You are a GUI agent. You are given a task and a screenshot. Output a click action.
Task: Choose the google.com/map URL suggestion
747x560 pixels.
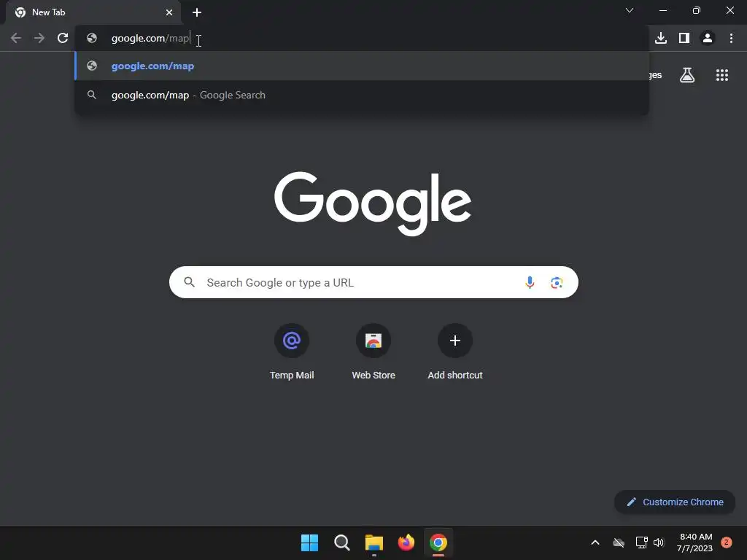pyautogui.click(x=362, y=66)
